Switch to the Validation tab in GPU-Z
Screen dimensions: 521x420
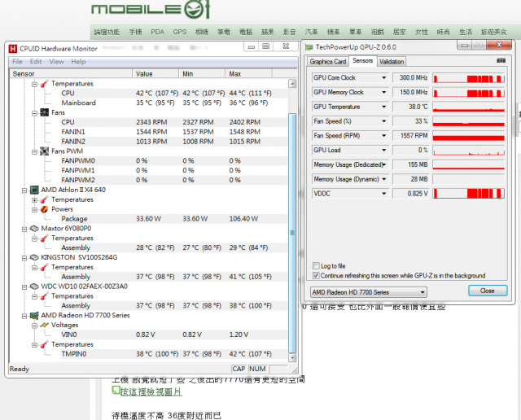coord(392,62)
